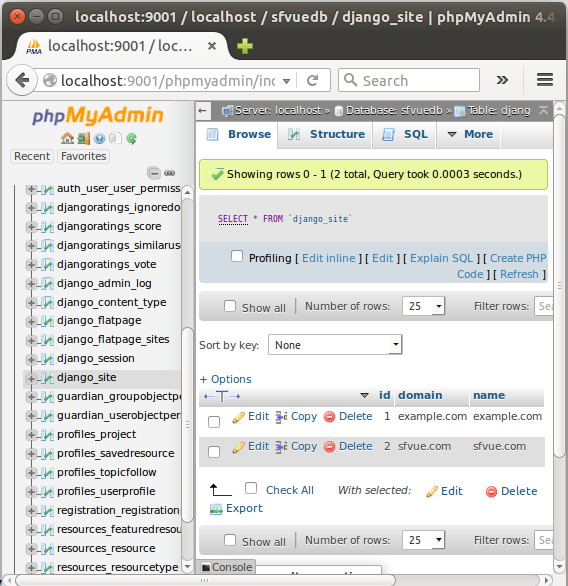Open the lower Number of rows dropdown
The width and height of the screenshot is (568, 586).
[x=423, y=540]
